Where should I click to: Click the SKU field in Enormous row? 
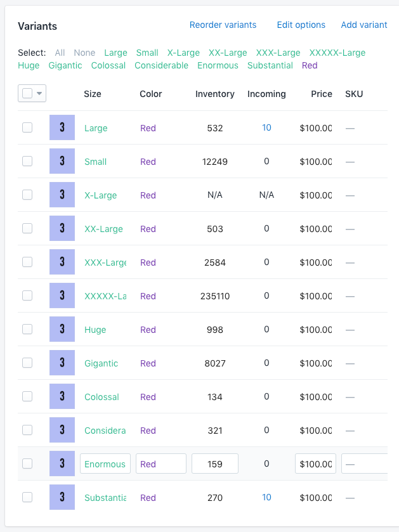coord(365,464)
